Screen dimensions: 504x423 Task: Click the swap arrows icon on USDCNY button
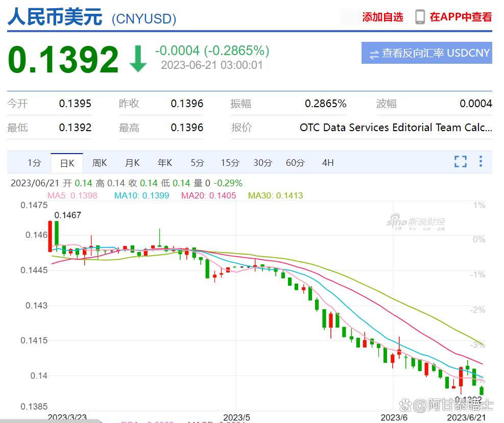[x=374, y=54]
